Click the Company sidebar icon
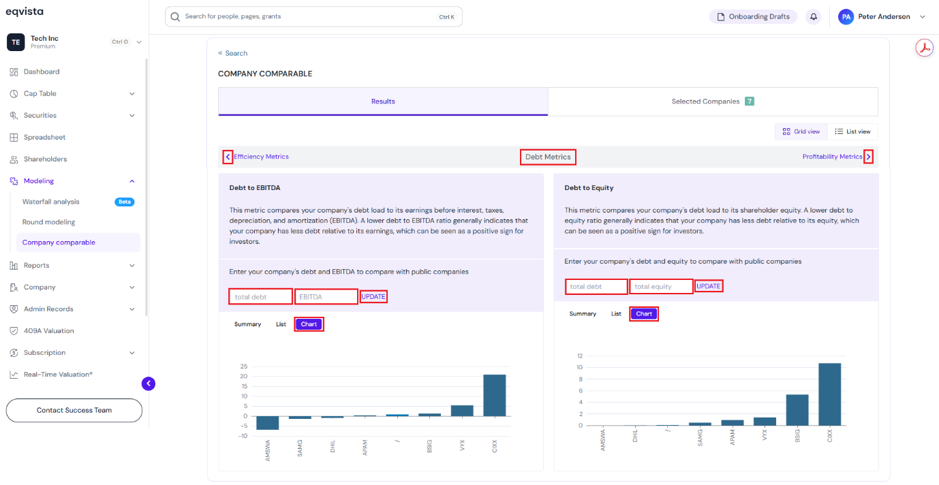This screenshot has height=485, width=939. click(x=14, y=287)
